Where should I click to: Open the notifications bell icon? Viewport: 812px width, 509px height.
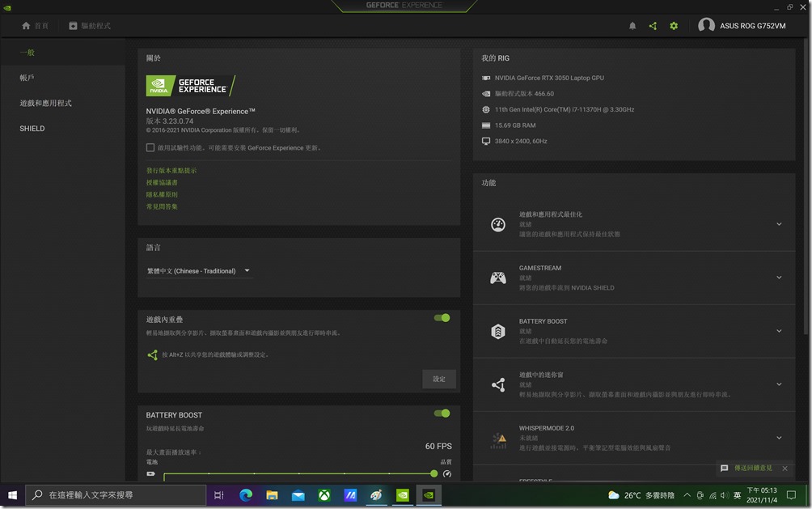[x=632, y=25]
